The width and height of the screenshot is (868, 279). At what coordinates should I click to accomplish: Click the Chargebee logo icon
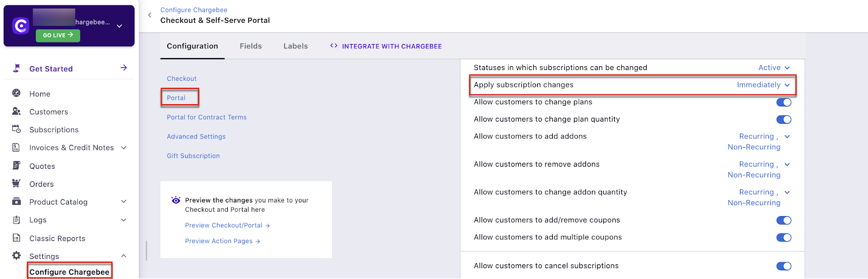coord(21,26)
